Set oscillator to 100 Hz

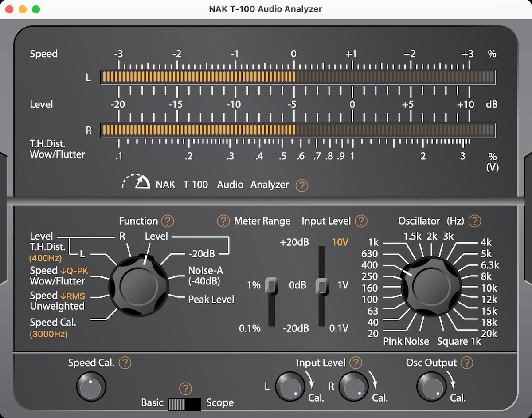tap(370, 300)
